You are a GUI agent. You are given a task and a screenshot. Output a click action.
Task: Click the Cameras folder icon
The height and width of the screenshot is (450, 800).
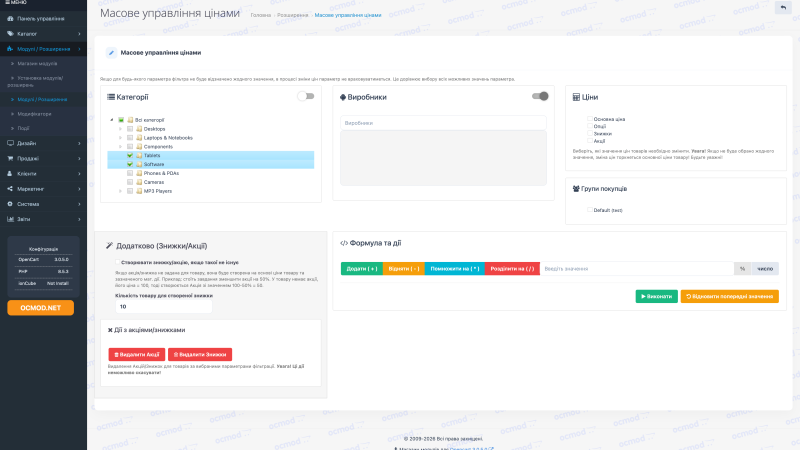coord(139,182)
